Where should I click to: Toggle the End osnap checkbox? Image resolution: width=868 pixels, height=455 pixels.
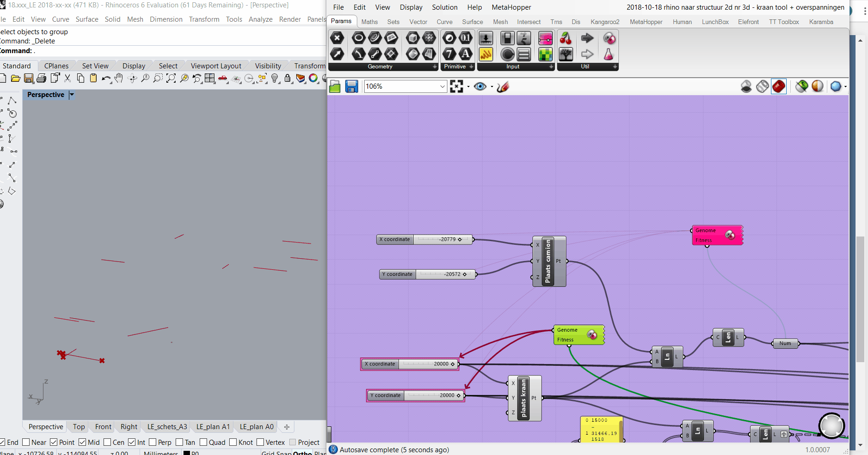(x=2, y=442)
